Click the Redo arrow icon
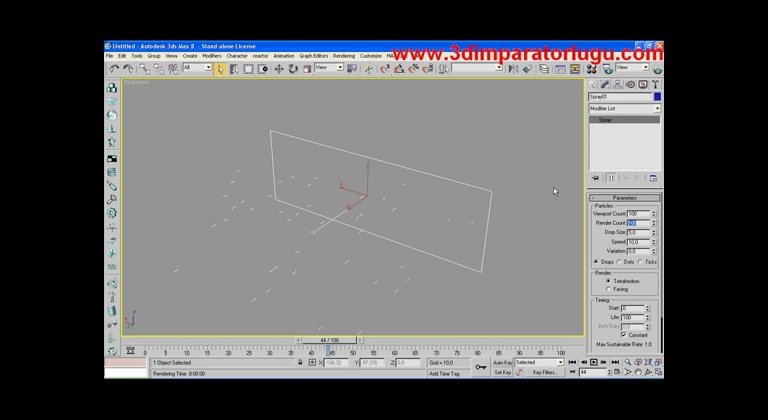The image size is (768, 420). coord(128,69)
